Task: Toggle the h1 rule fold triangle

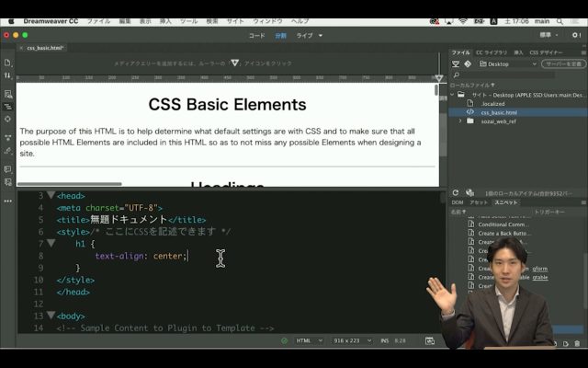Action: point(51,244)
